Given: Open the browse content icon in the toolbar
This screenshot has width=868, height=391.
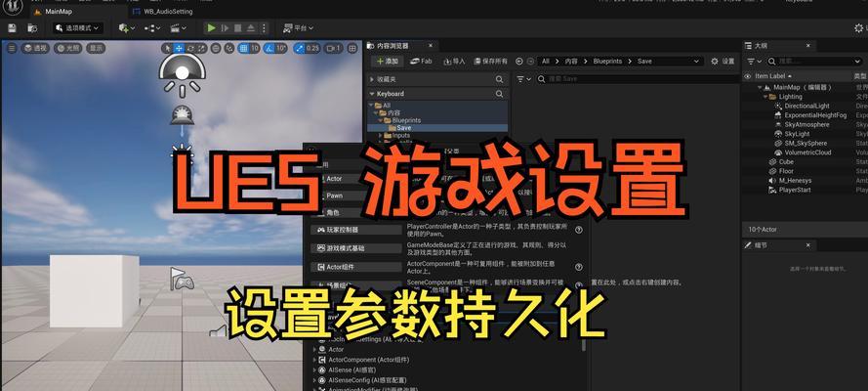Looking at the screenshot, I should click(x=32, y=27).
